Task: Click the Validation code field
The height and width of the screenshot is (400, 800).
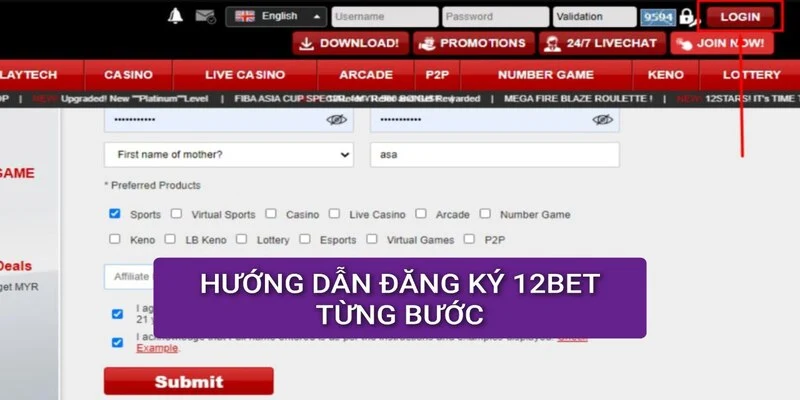Action: coord(595,17)
